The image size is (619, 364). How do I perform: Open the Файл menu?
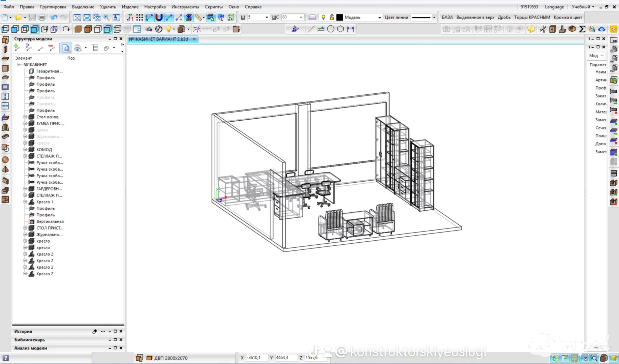[x=9, y=7]
